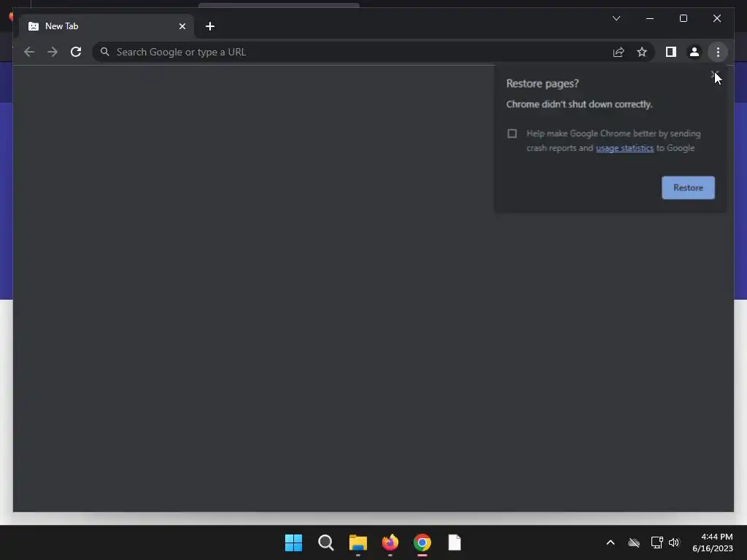The width and height of the screenshot is (747, 560).
Task: Click the Restore button
Action: [x=688, y=187]
